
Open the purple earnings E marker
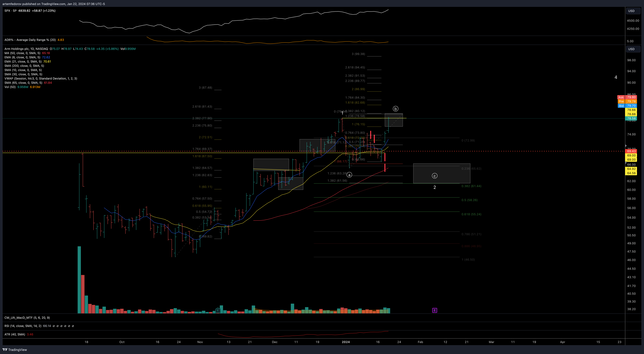coord(434,310)
